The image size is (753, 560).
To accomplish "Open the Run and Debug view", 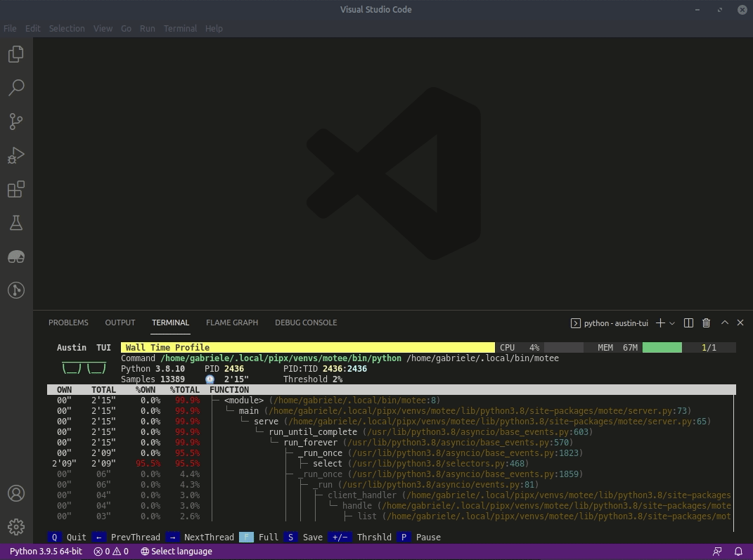I will click(x=16, y=155).
